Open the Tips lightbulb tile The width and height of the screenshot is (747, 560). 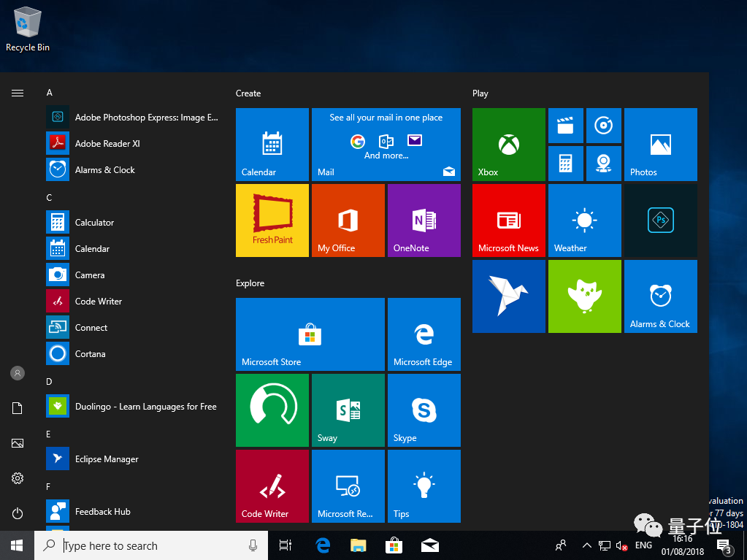pyautogui.click(x=424, y=486)
